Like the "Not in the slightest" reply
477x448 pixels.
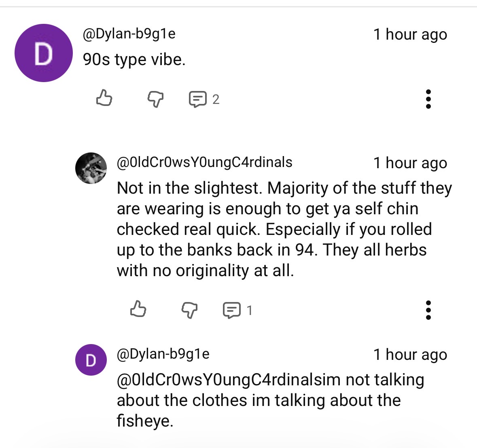(138, 309)
